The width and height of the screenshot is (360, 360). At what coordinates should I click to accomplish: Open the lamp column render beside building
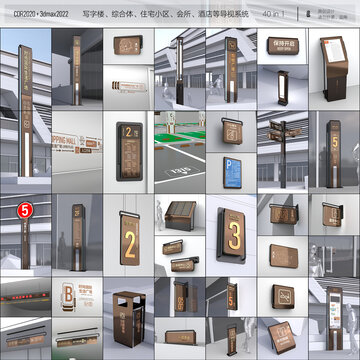180,69
